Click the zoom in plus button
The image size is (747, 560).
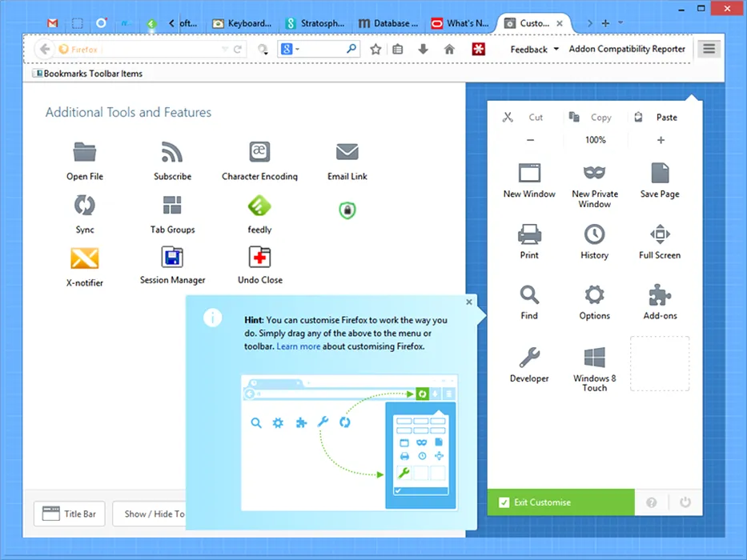(661, 140)
